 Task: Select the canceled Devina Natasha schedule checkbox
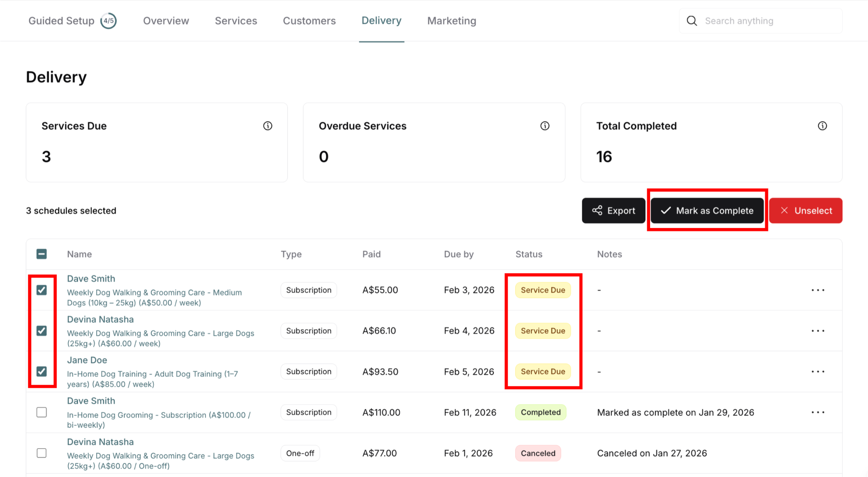pyautogui.click(x=42, y=453)
